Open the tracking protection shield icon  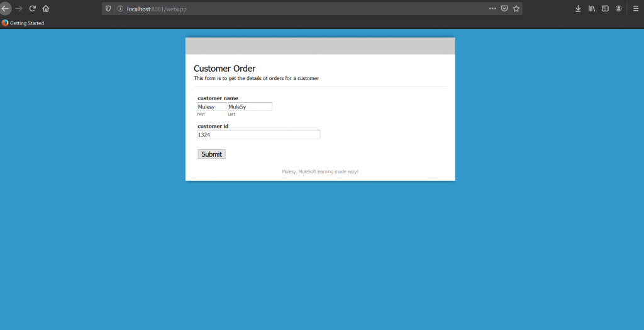click(x=109, y=9)
